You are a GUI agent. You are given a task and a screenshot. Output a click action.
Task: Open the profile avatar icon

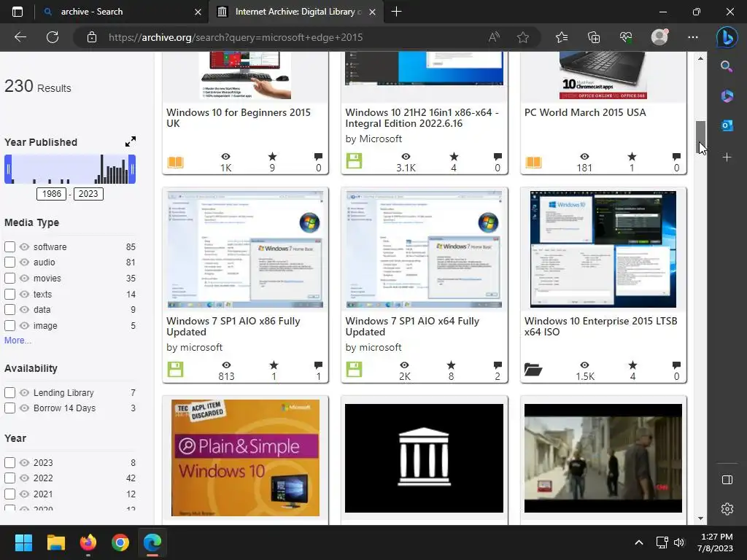coord(659,37)
